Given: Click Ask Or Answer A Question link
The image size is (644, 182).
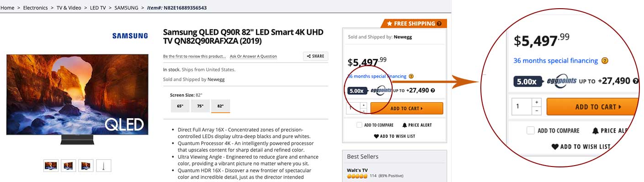Looking at the screenshot, I should [253, 57].
